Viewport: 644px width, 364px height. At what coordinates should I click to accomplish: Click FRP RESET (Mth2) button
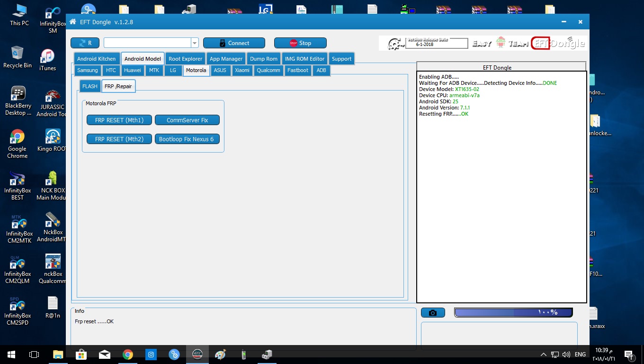tap(119, 139)
